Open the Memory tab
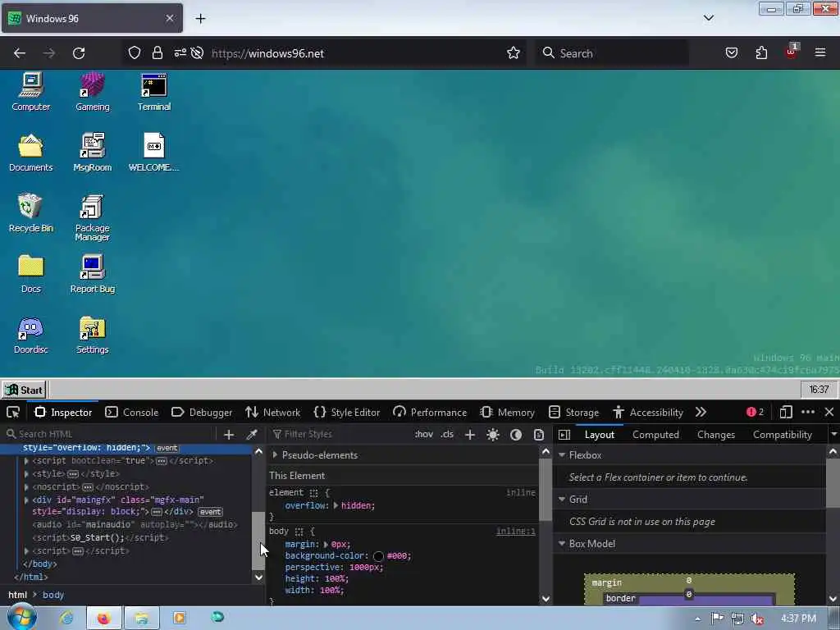The width and height of the screenshot is (840, 630). [507, 412]
